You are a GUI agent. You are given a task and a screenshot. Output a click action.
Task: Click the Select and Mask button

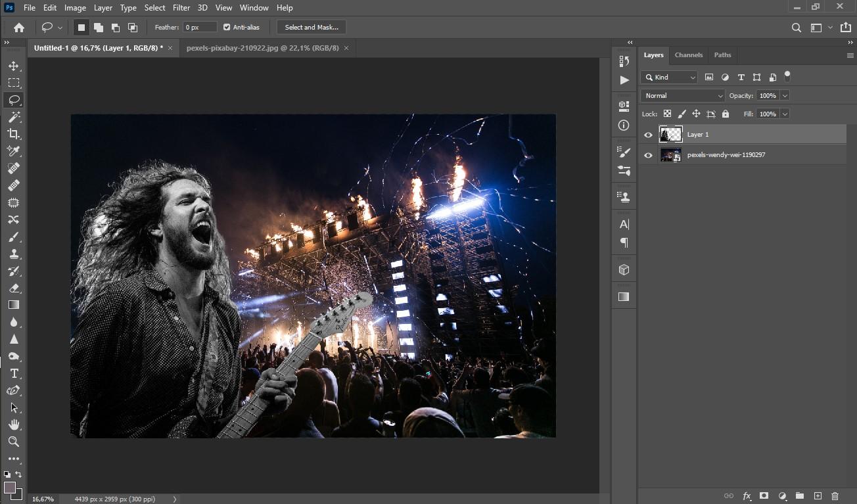tap(312, 27)
